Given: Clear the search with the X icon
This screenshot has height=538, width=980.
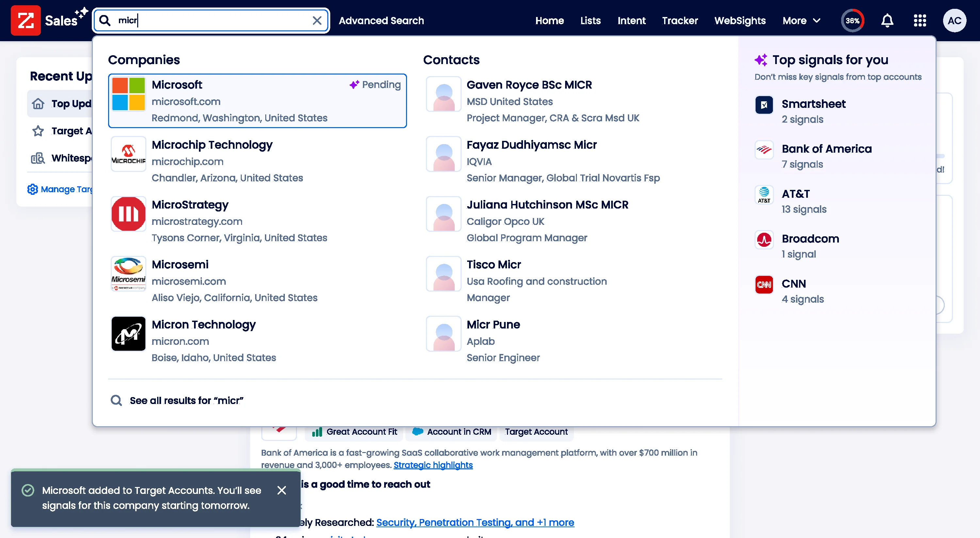Looking at the screenshot, I should tap(317, 21).
